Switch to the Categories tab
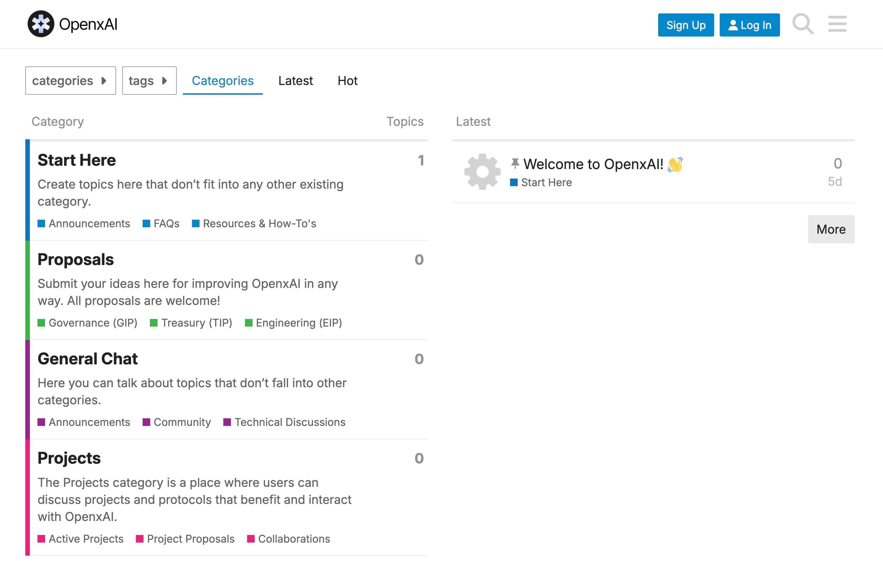Viewport: 883px width, 588px height. click(x=223, y=81)
